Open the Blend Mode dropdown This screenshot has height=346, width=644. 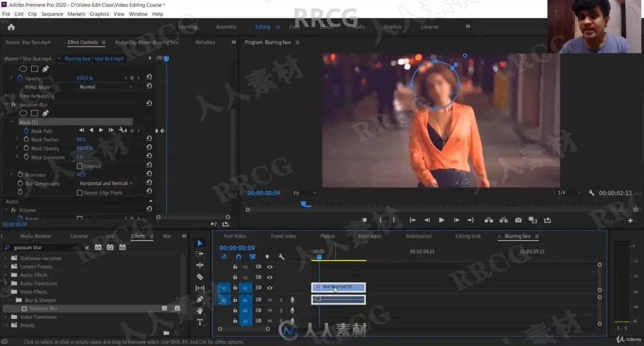[x=106, y=87]
